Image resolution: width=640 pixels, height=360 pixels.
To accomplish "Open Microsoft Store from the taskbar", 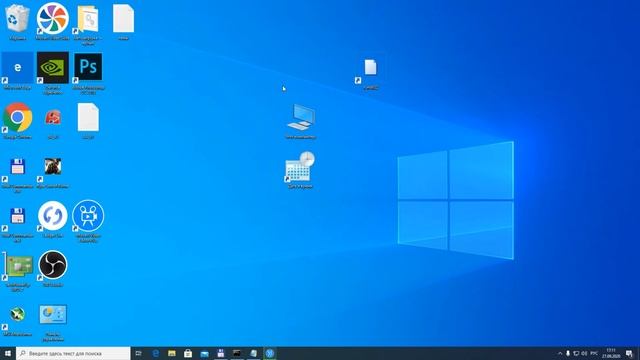I will pyautogui.click(x=188, y=353).
